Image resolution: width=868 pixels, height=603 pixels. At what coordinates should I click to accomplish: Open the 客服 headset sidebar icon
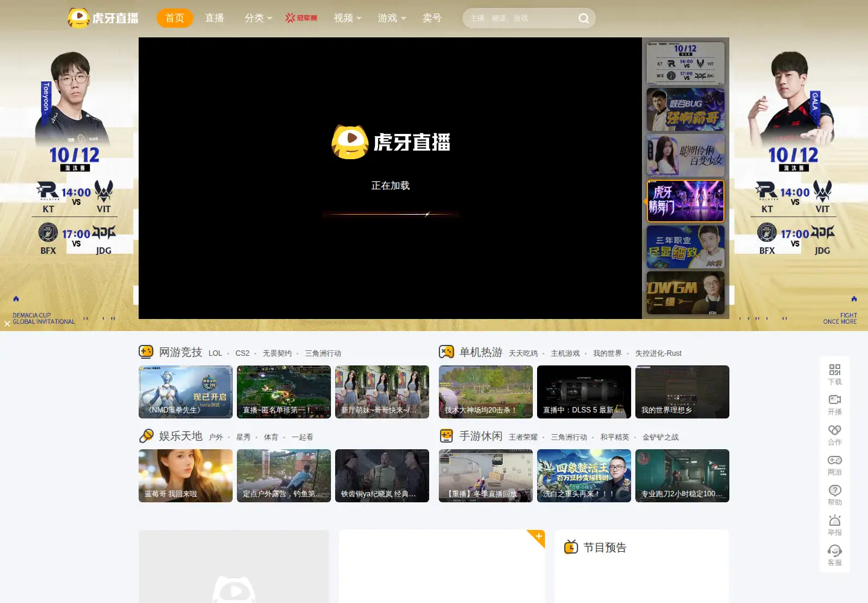click(835, 551)
